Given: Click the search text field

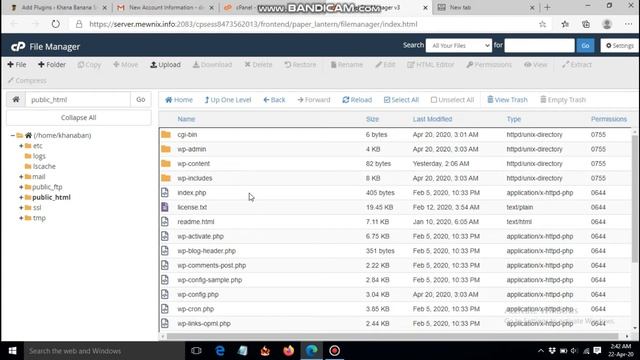Looking at the screenshot, I should click(539, 46).
